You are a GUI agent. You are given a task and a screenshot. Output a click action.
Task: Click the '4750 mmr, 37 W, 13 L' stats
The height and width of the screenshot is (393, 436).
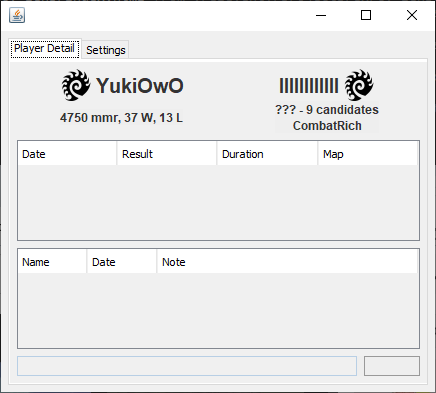(x=121, y=118)
